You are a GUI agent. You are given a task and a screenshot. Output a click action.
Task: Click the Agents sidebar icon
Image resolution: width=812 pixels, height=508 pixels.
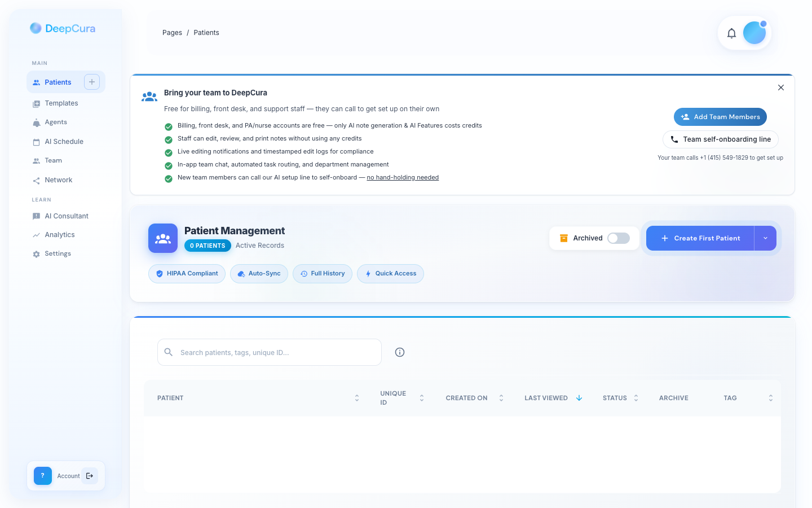(x=36, y=122)
